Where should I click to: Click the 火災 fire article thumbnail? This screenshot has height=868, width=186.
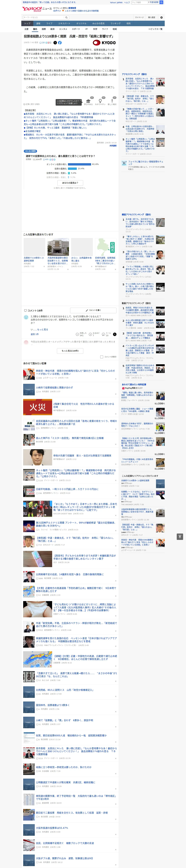click(x=38, y=407)
